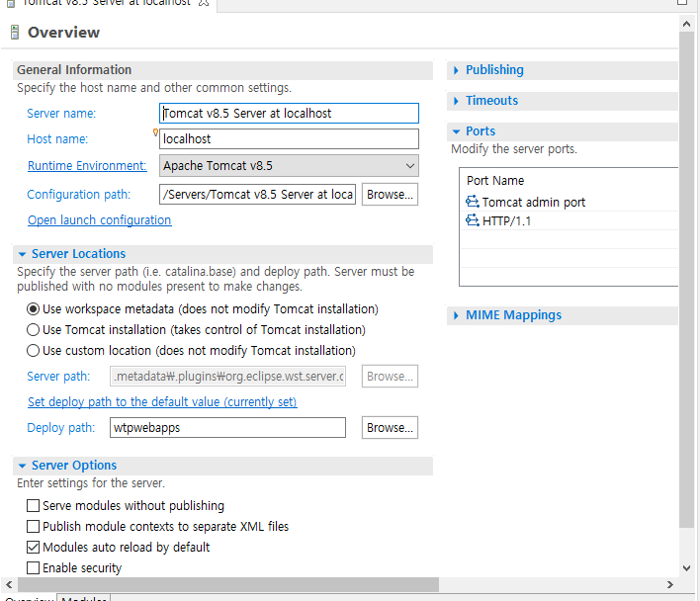Browse for the Deploy path

390,427
